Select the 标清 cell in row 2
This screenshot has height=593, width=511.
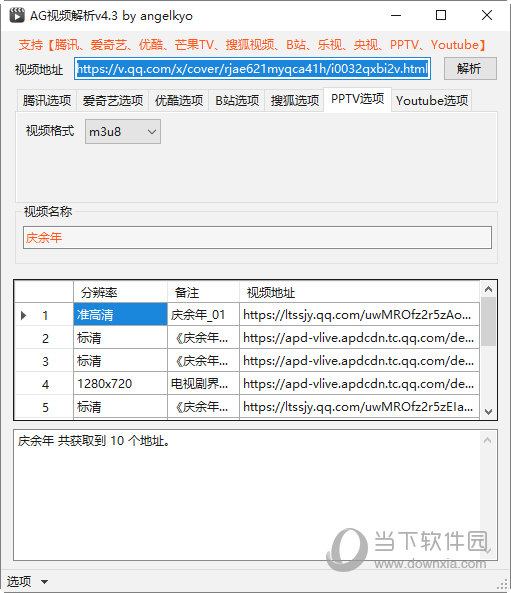click(120, 338)
